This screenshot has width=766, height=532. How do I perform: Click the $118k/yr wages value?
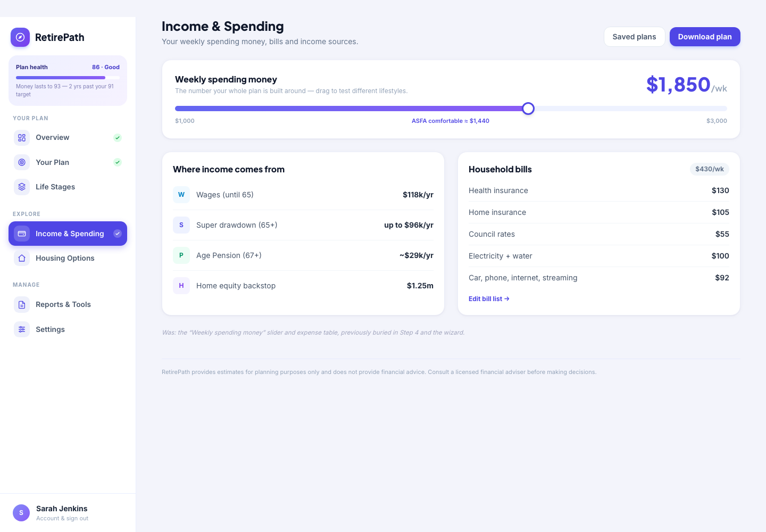click(x=418, y=195)
